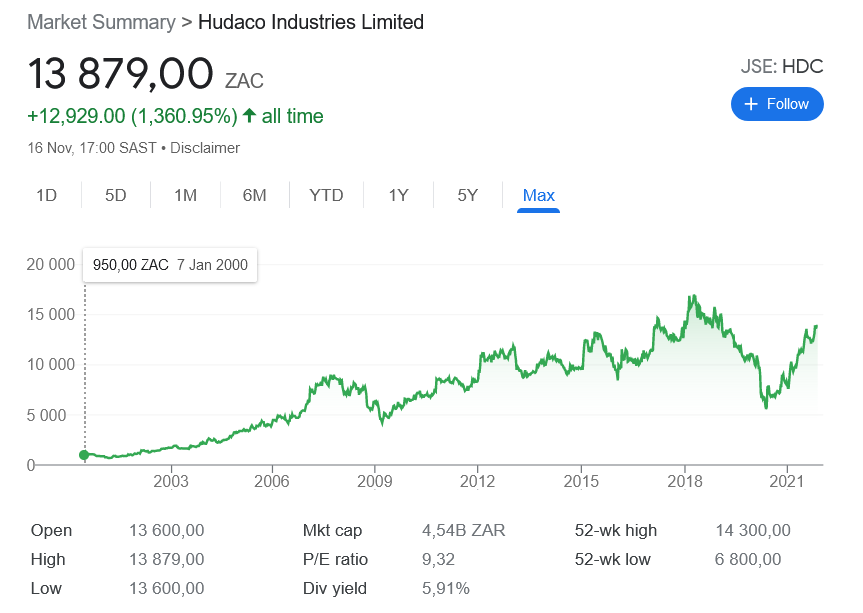Click the current price 13 879,00
863x613 pixels.
(120, 73)
